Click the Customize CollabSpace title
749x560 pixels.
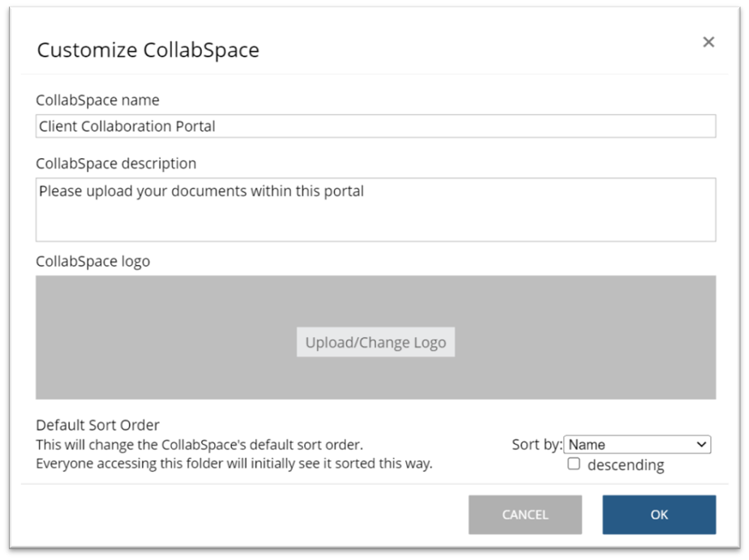click(146, 50)
